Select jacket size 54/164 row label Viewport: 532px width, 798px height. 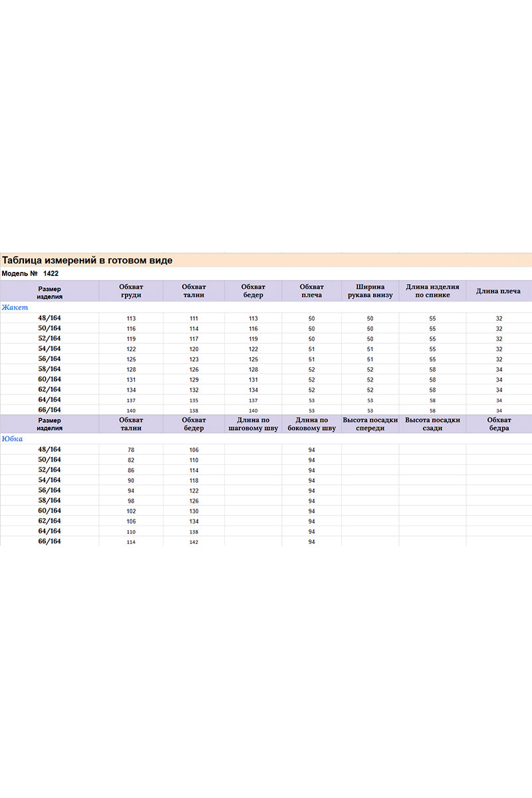pyautogui.click(x=50, y=348)
